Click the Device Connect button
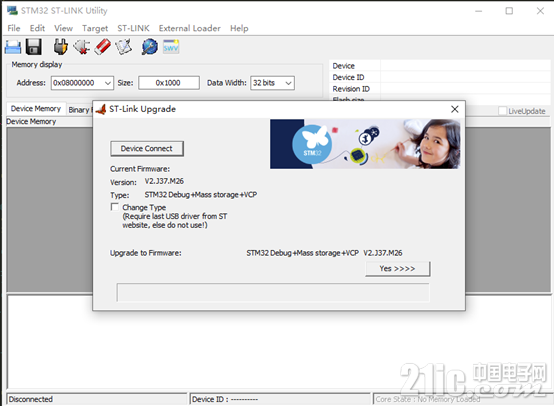This screenshot has height=406, width=554. pyautogui.click(x=147, y=149)
